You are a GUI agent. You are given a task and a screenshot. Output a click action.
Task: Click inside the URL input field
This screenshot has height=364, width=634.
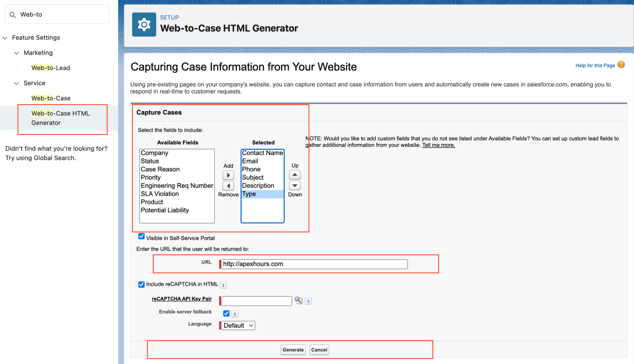click(314, 264)
